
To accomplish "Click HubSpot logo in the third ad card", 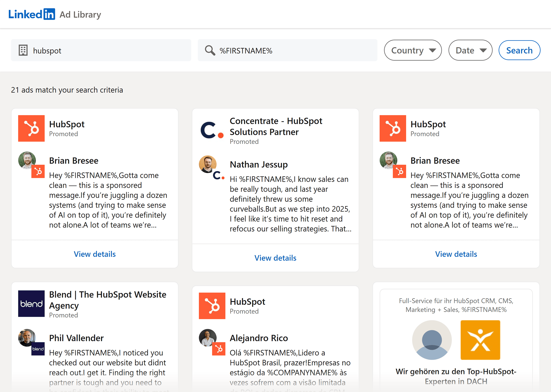I will point(393,128).
